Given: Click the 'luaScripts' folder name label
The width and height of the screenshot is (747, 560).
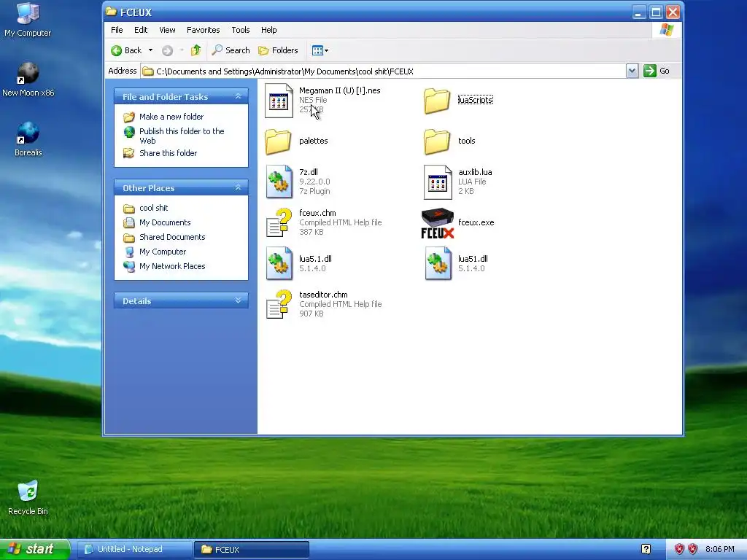Looking at the screenshot, I should coord(475,100).
